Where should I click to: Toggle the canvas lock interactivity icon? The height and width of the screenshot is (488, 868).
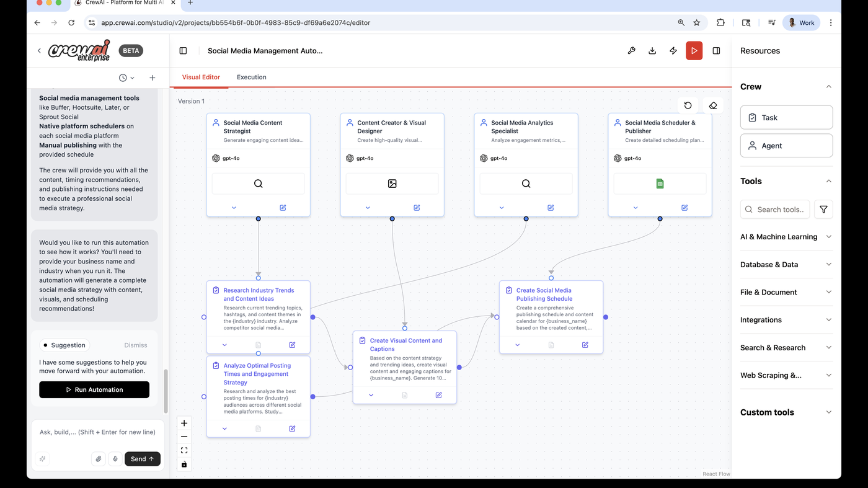tap(184, 464)
